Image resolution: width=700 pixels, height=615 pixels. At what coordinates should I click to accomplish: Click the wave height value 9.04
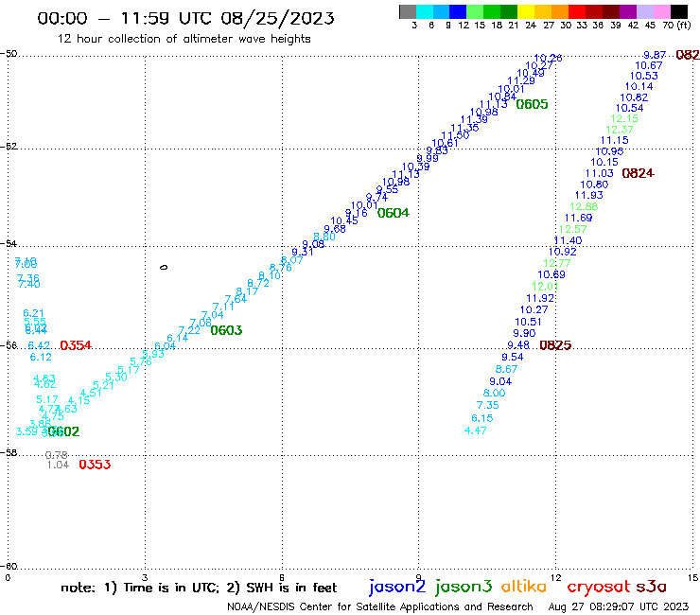pos(500,381)
